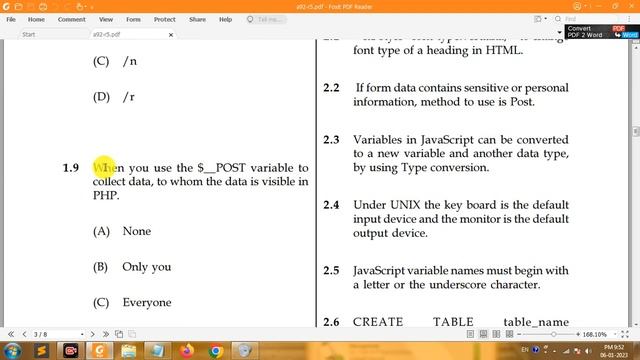
Task: Click the Convert PDF 2 Word banner
Action: coord(602,32)
